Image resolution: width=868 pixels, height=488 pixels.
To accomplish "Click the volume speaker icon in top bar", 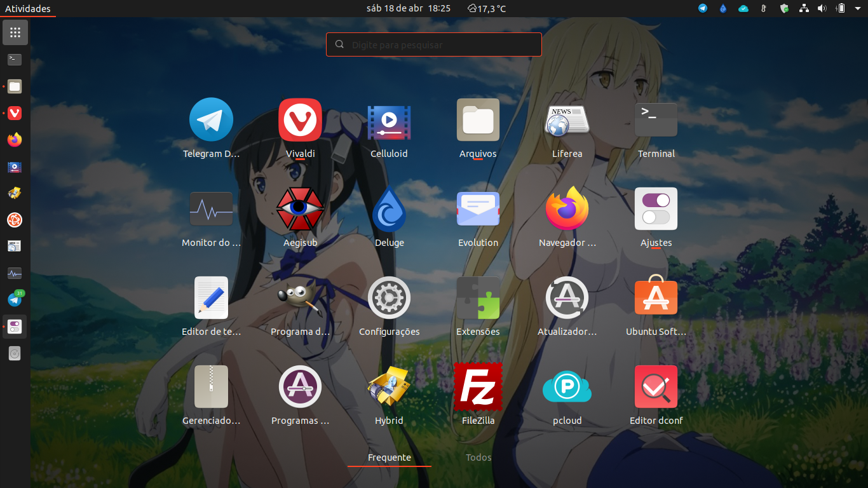I will point(822,8).
